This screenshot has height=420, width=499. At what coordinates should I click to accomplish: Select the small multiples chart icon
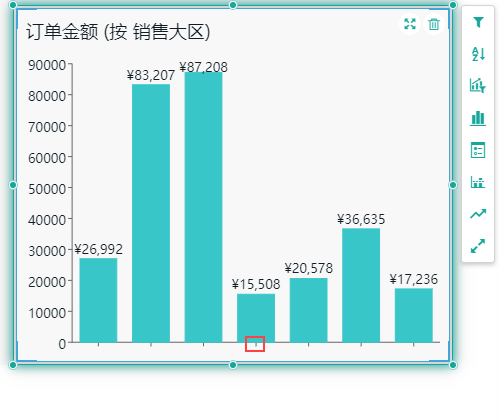478,182
